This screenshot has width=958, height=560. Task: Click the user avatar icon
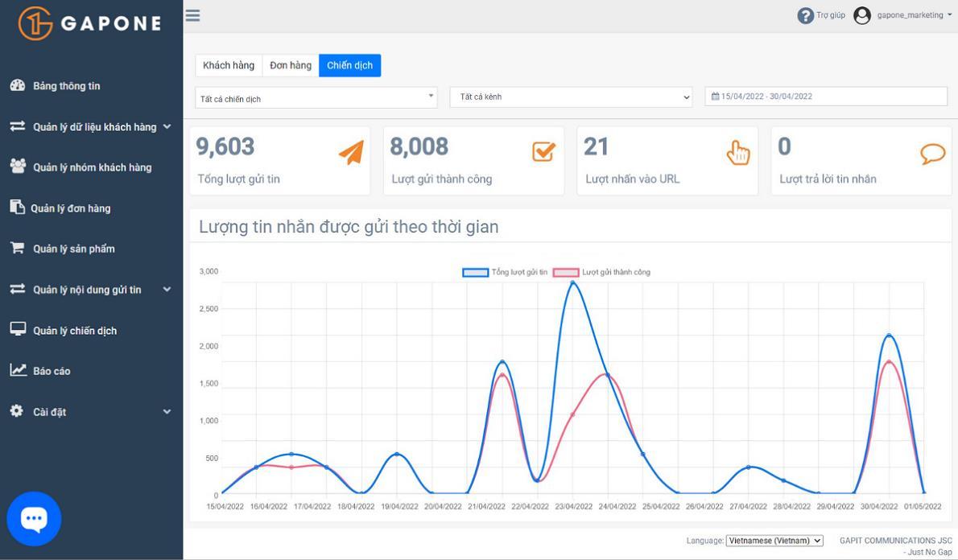[862, 15]
